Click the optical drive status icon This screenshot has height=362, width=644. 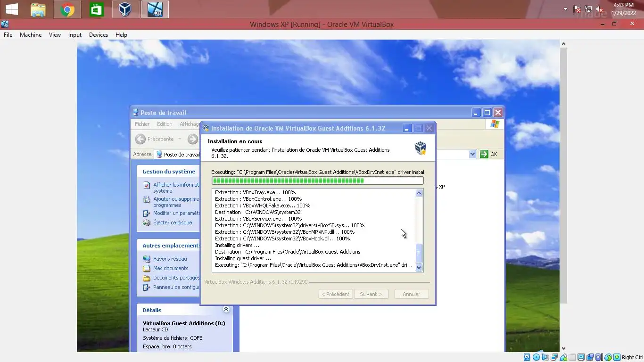tap(537, 357)
